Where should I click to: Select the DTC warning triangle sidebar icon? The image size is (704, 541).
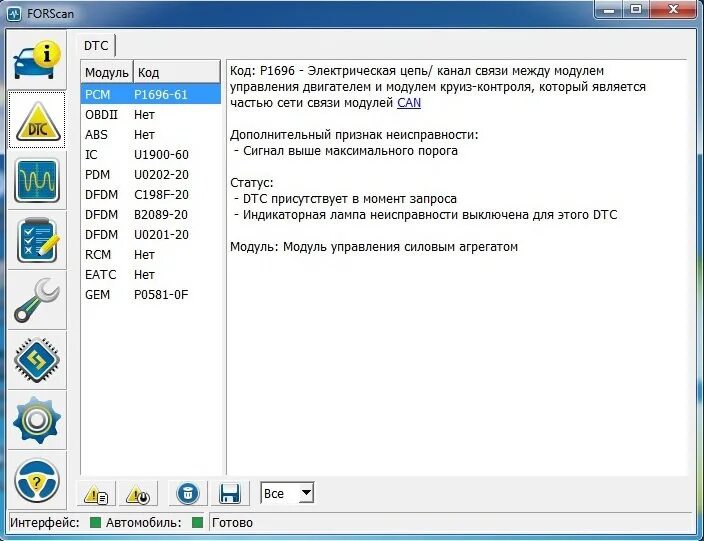pyautogui.click(x=37, y=120)
